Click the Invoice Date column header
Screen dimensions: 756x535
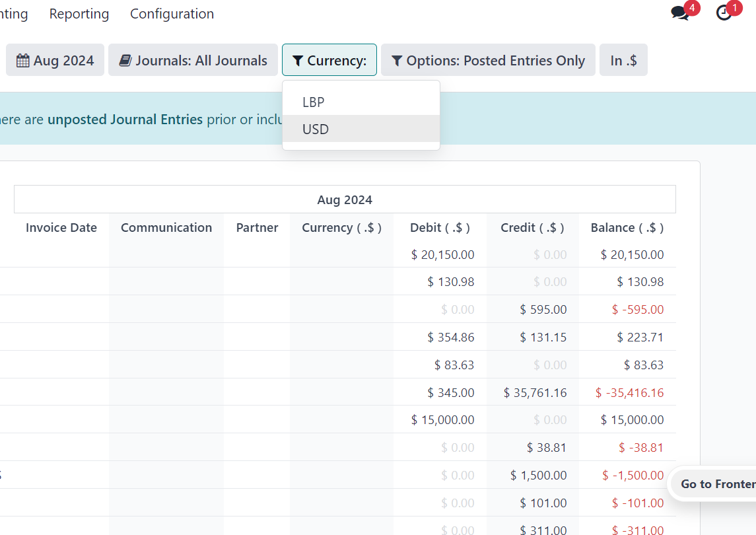pyautogui.click(x=61, y=228)
